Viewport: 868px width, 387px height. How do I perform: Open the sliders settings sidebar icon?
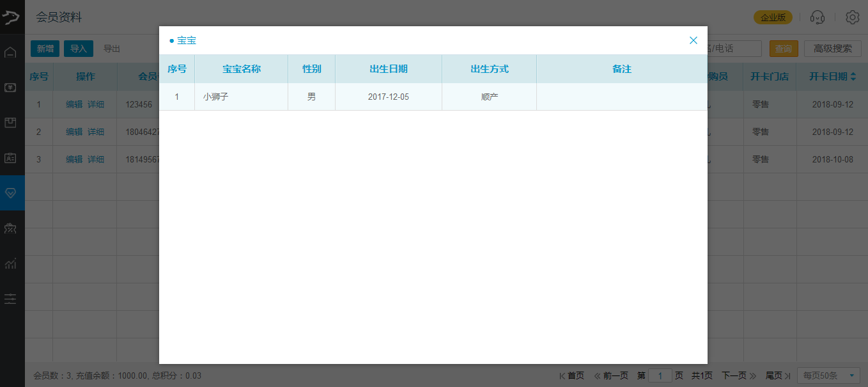pyautogui.click(x=10, y=298)
